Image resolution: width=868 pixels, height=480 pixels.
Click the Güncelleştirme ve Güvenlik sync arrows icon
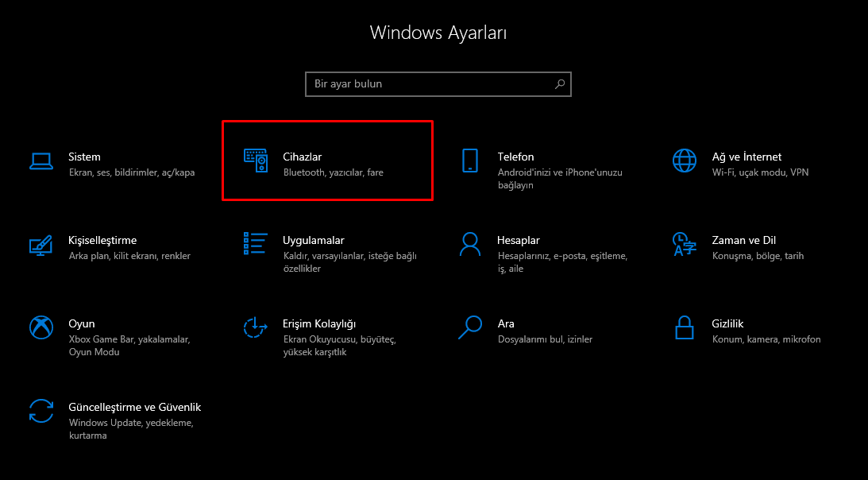pyautogui.click(x=41, y=412)
